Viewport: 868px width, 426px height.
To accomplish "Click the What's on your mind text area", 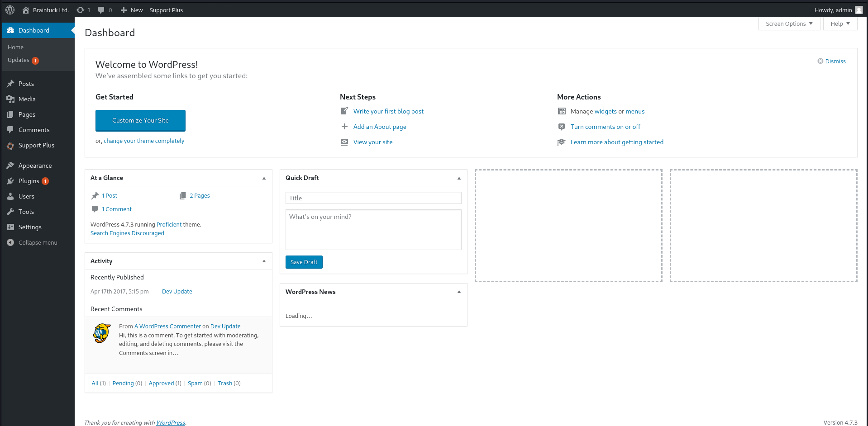I will click(373, 229).
